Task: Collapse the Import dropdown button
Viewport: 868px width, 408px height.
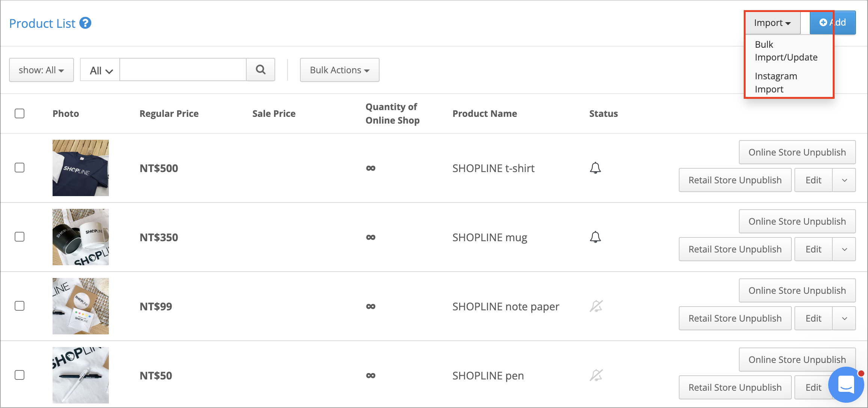Action: point(773,23)
